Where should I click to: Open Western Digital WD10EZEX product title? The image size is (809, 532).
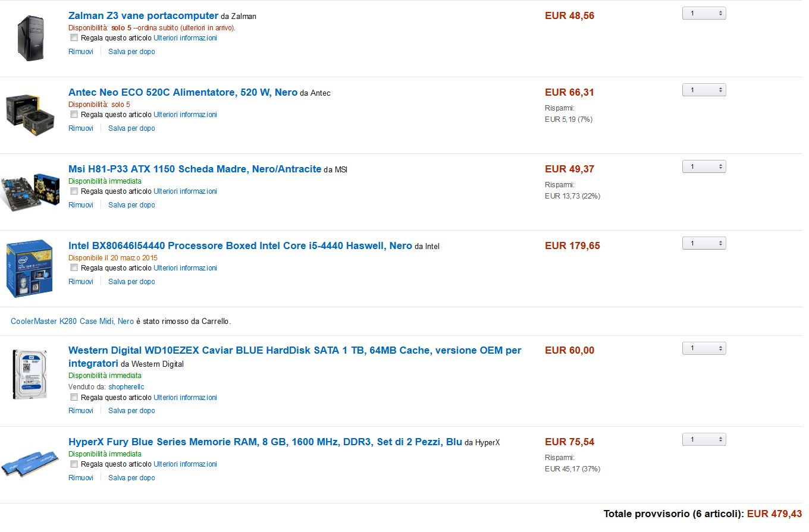tap(294, 351)
